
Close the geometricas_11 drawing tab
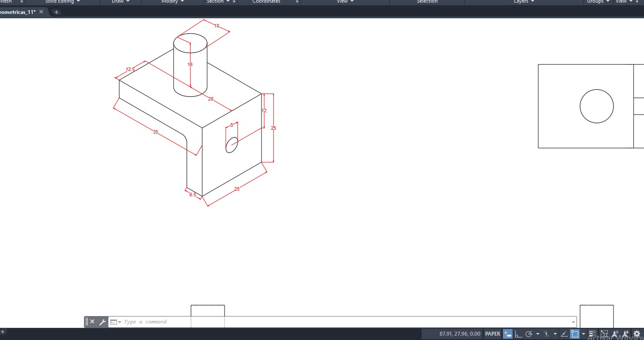(41, 12)
